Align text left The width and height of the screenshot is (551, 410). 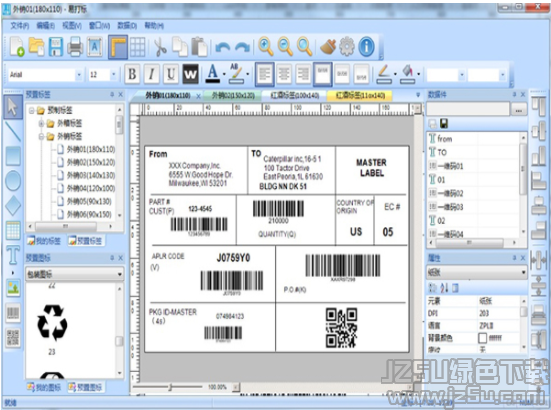click(265, 74)
